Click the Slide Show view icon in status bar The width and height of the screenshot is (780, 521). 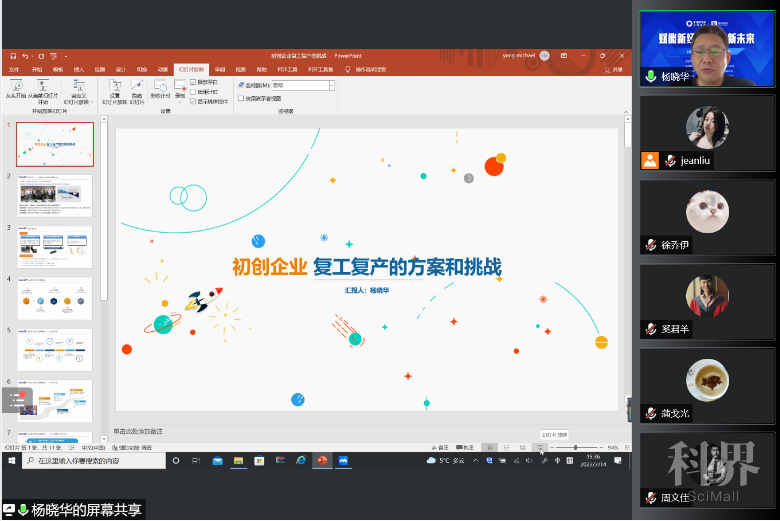(x=540, y=448)
